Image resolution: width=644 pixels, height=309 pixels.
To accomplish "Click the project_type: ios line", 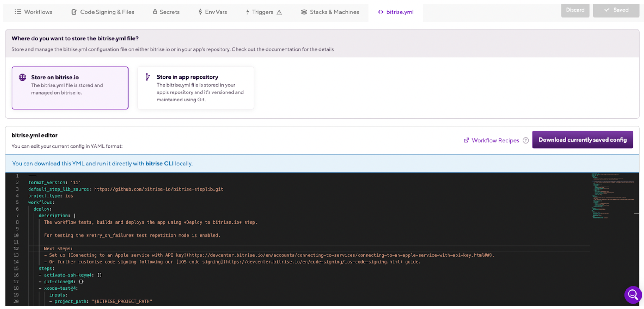I will (51, 196).
